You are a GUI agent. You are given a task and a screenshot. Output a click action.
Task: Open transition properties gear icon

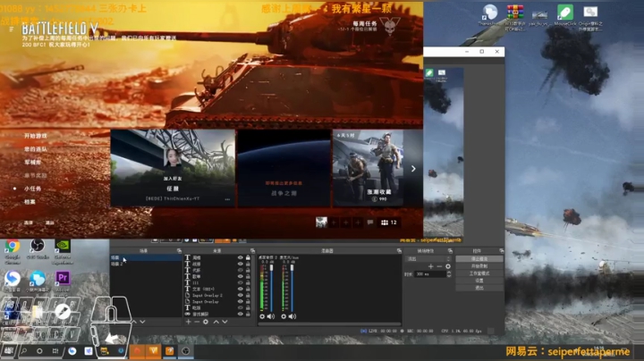[448, 266]
